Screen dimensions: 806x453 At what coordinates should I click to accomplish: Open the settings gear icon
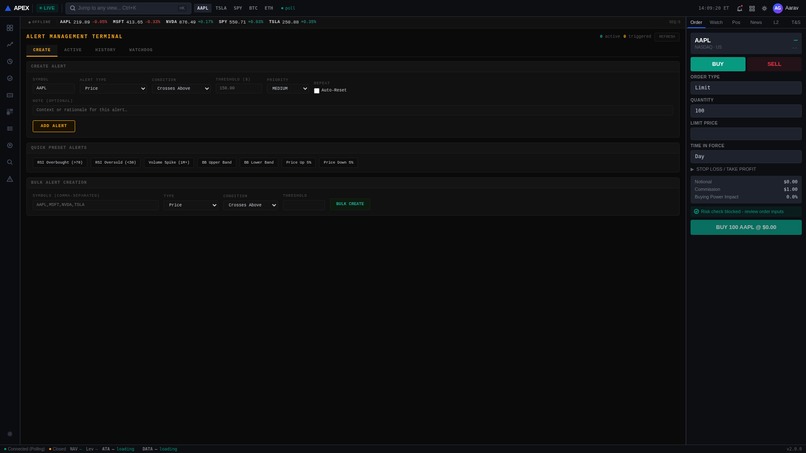[764, 8]
